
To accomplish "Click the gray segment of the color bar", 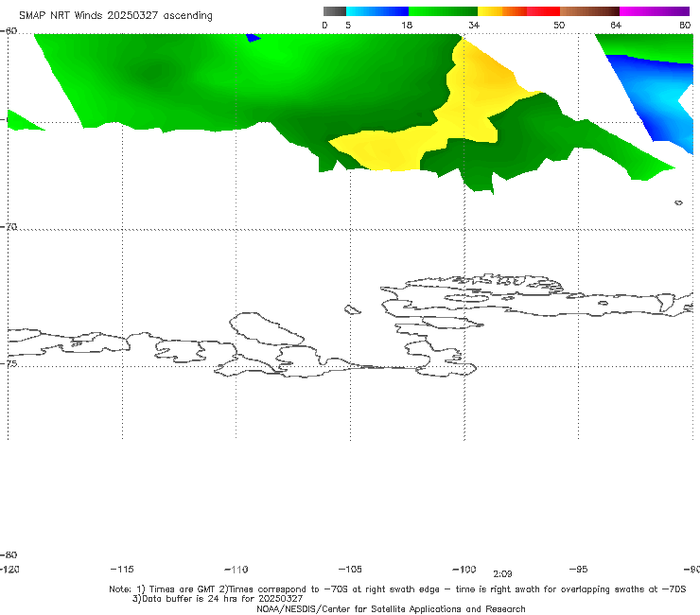I will [x=335, y=11].
